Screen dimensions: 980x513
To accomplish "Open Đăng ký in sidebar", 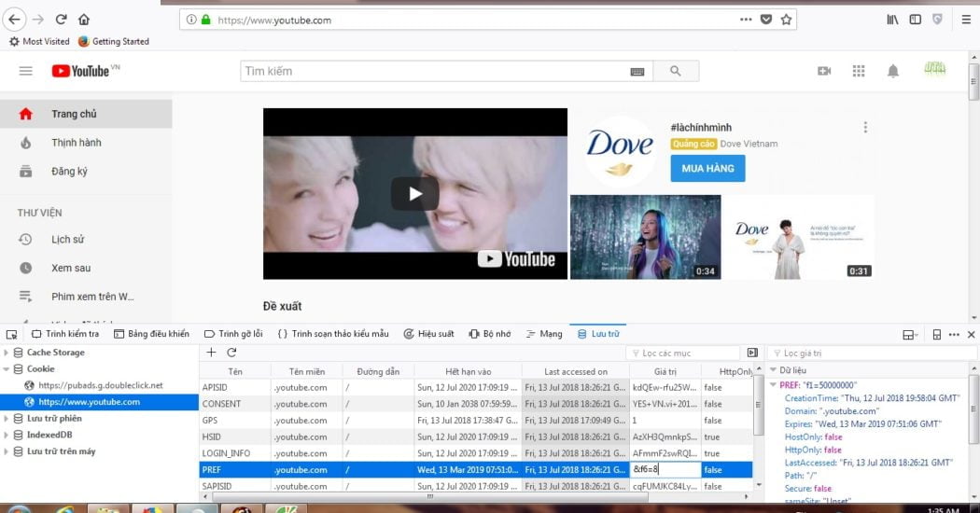I will (86, 172).
